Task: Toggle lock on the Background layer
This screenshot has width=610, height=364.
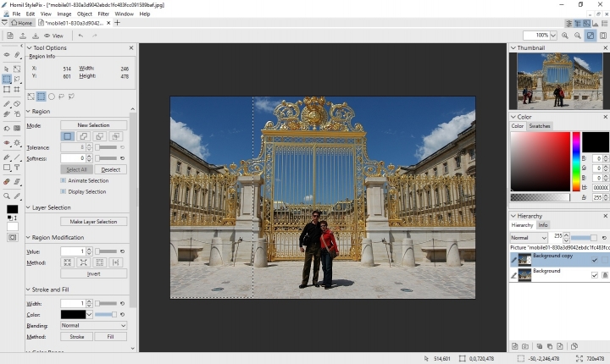Action: pyautogui.click(x=605, y=275)
